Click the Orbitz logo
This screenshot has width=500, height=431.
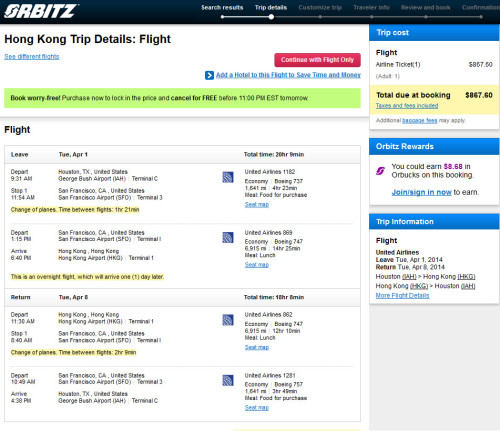[x=41, y=11]
